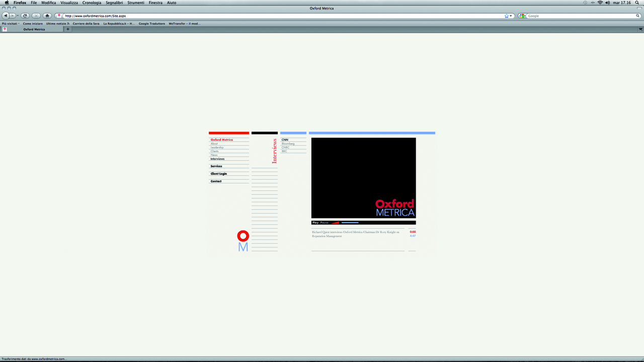Open the Finestra menu
The width and height of the screenshot is (644, 362).
(x=155, y=3)
